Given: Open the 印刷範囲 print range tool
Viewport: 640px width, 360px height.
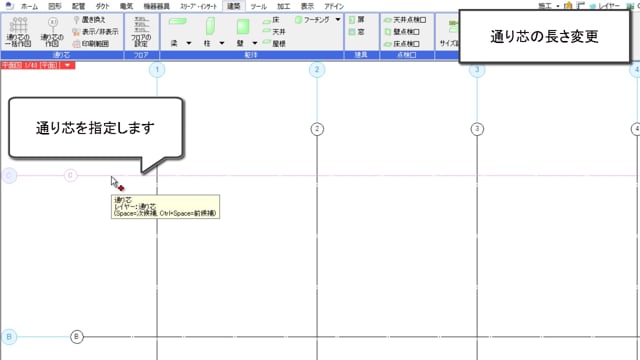Looking at the screenshot, I should (91, 44).
